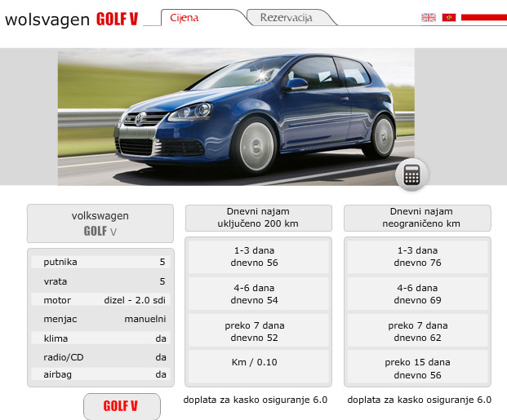Click the 4-6 dana dnevno 69 cell
This screenshot has width=507, height=420.
tap(417, 294)
